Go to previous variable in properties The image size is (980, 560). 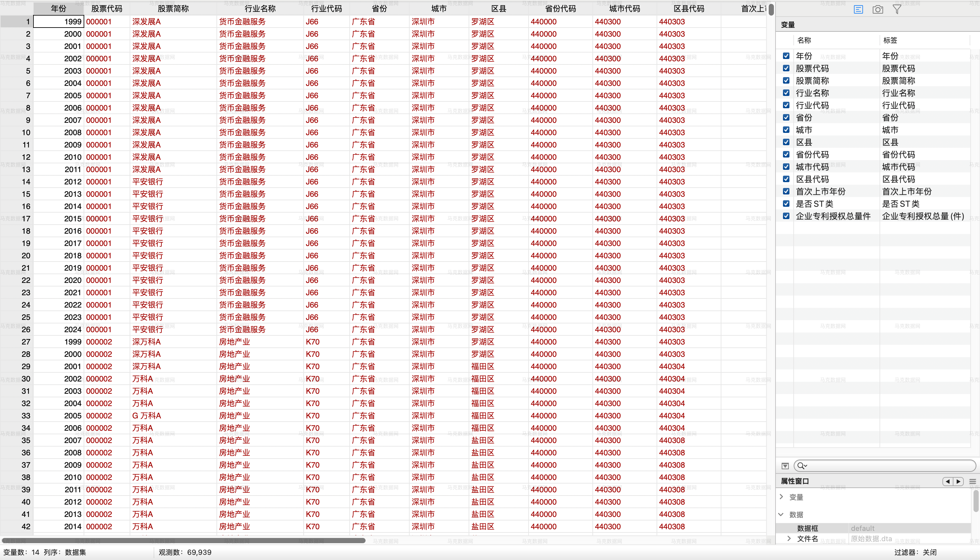point(948,481)
